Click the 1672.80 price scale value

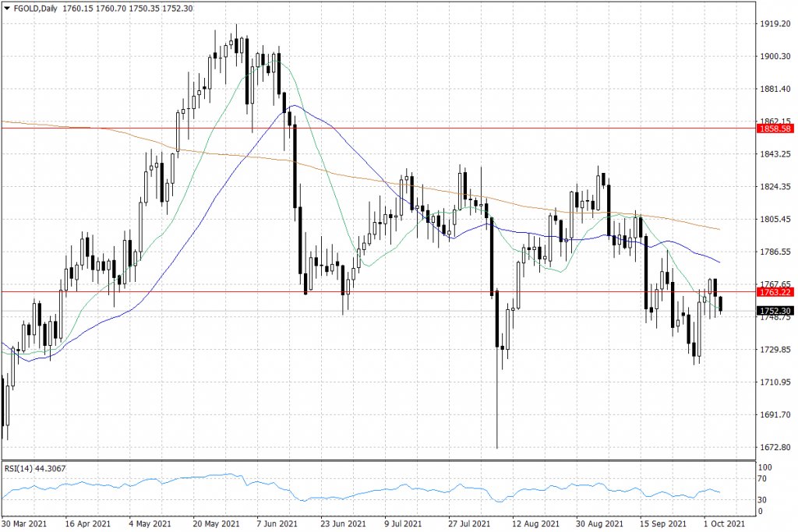point(775,446)
